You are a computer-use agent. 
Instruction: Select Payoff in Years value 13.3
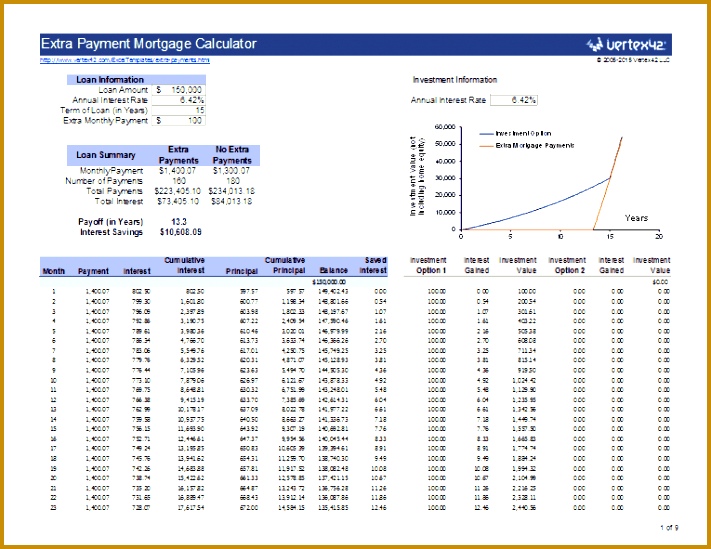click(179, 222)
